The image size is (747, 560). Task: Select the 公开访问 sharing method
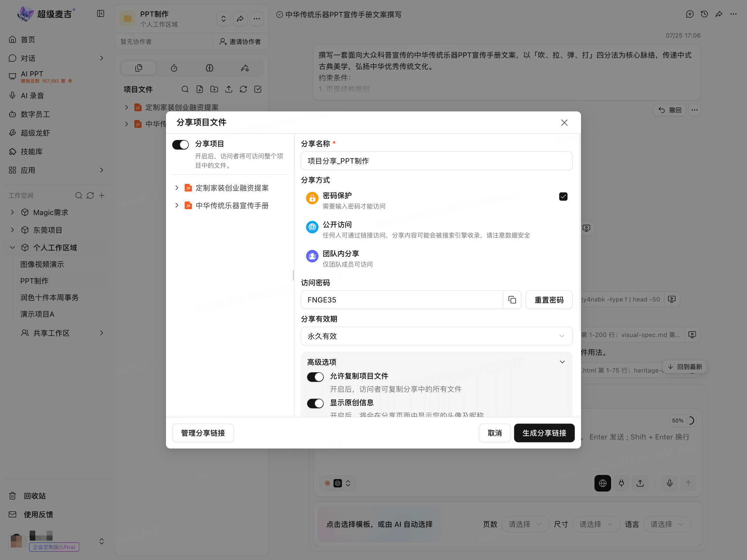click(x=436, y=230)
